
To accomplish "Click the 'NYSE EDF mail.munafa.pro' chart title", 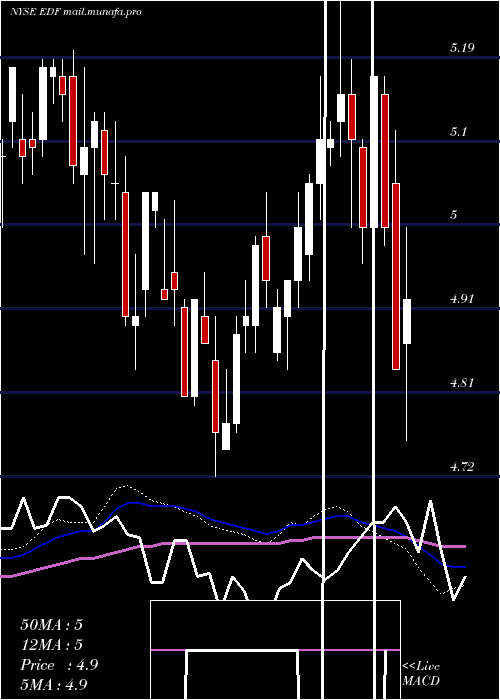I will pyautogui.click(x=76, y=12).
